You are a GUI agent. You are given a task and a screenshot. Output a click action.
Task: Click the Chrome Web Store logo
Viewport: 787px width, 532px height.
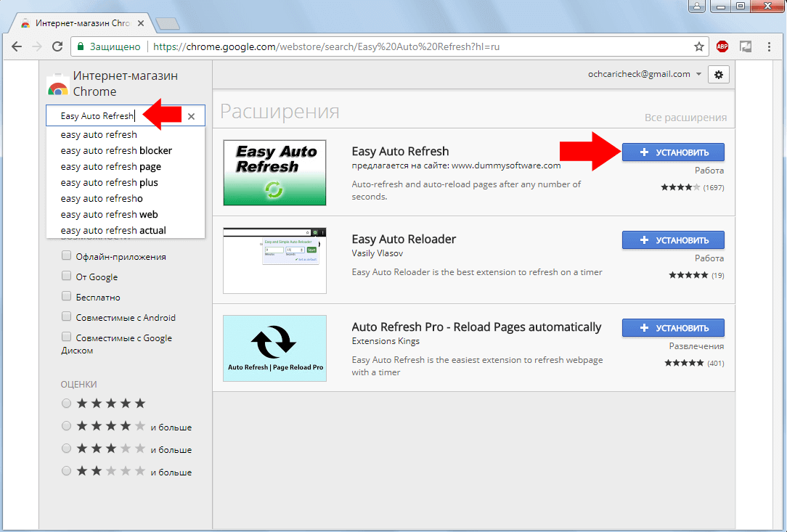[x=58, y=85]
